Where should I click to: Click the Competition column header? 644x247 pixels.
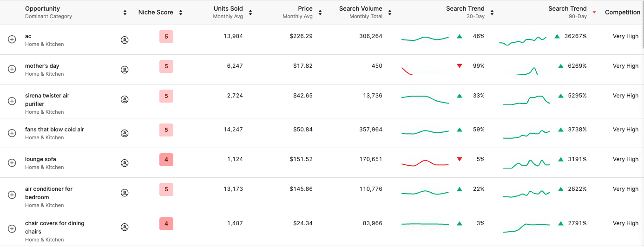click(x=623, y=13)
